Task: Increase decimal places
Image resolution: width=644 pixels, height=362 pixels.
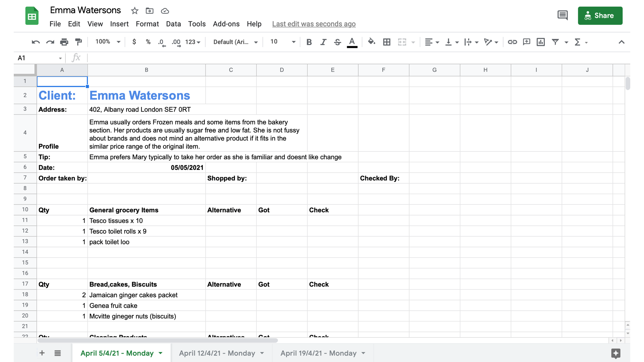Action: 176,42
